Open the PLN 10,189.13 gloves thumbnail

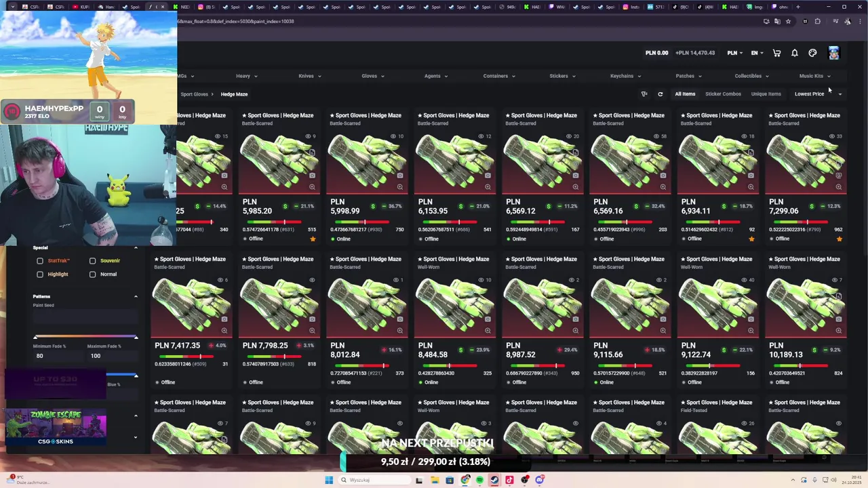click(x=805, y=304)
